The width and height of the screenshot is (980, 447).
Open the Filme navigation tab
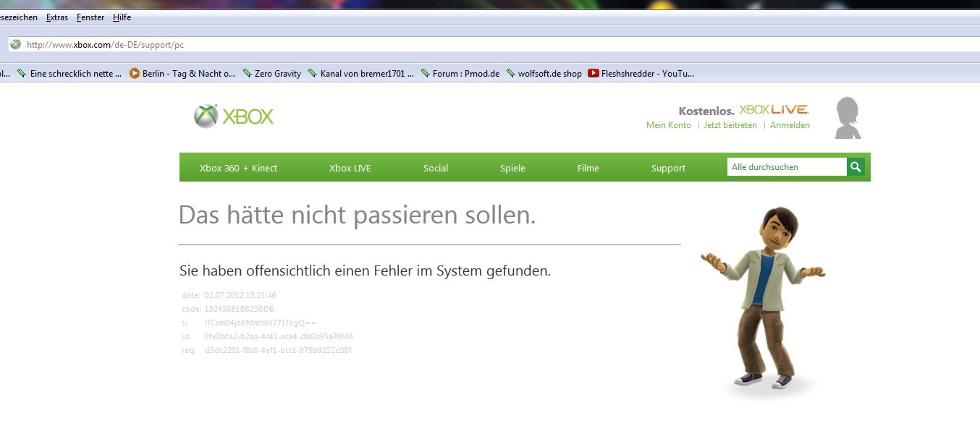[x=588, y=168]
